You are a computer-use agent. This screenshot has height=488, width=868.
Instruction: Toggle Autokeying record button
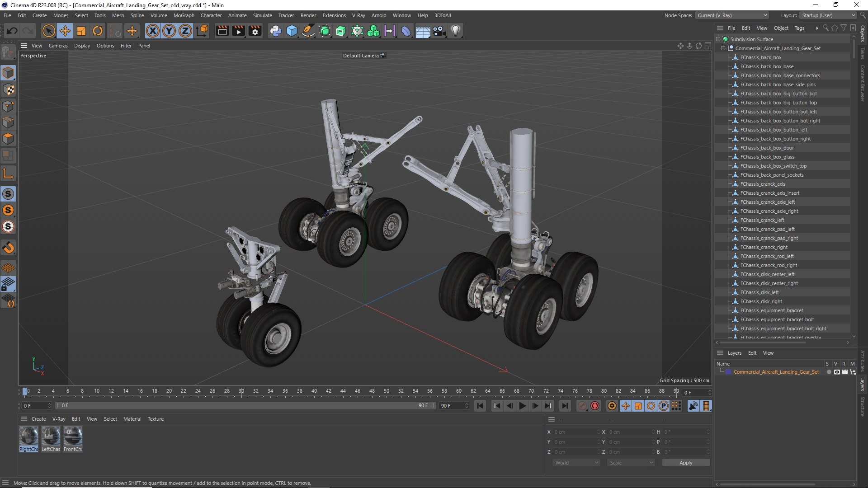(x=595, y=406)
